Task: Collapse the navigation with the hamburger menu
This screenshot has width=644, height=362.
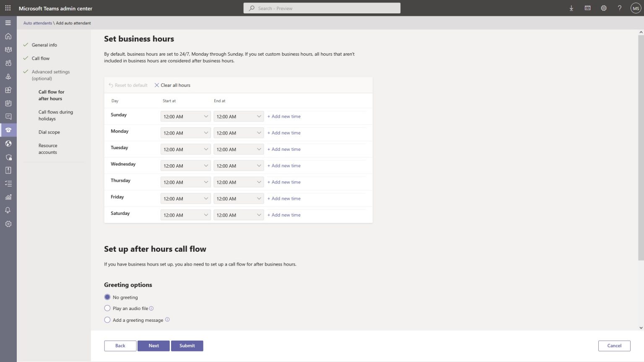Action: pos(8,23)
